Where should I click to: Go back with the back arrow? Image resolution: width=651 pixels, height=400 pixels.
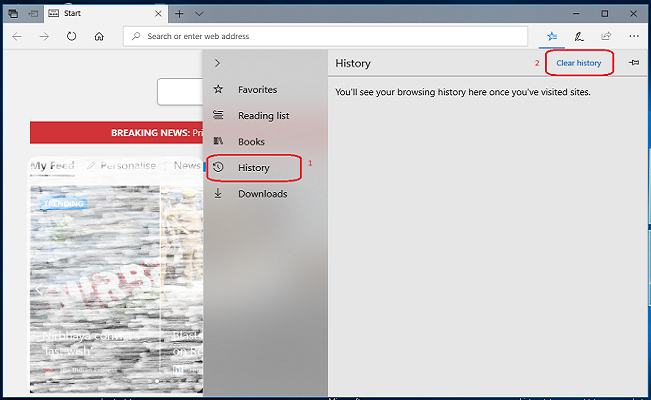(x=17, y=37)
